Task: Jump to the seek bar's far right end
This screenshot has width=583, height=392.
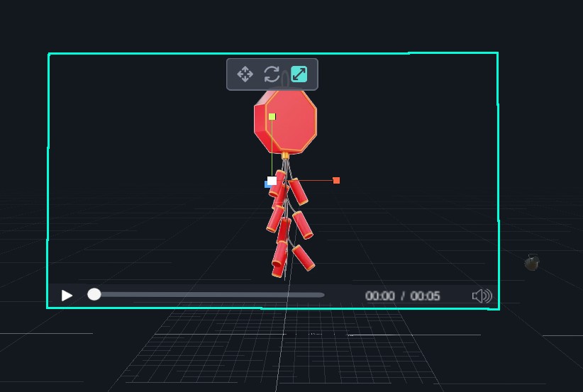Action: [323, 295]
